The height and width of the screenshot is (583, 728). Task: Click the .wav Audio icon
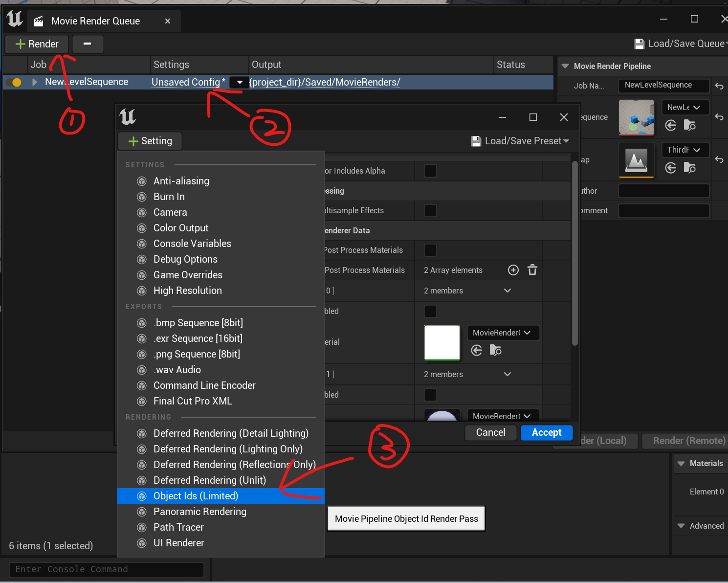coord(142,370)
